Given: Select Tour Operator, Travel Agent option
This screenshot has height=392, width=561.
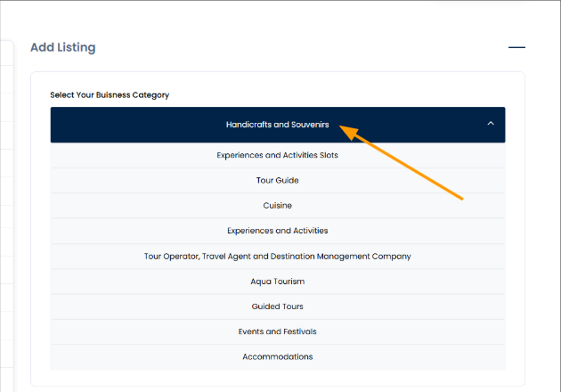Looking at the screenshot, I should [x=277, y=256].
